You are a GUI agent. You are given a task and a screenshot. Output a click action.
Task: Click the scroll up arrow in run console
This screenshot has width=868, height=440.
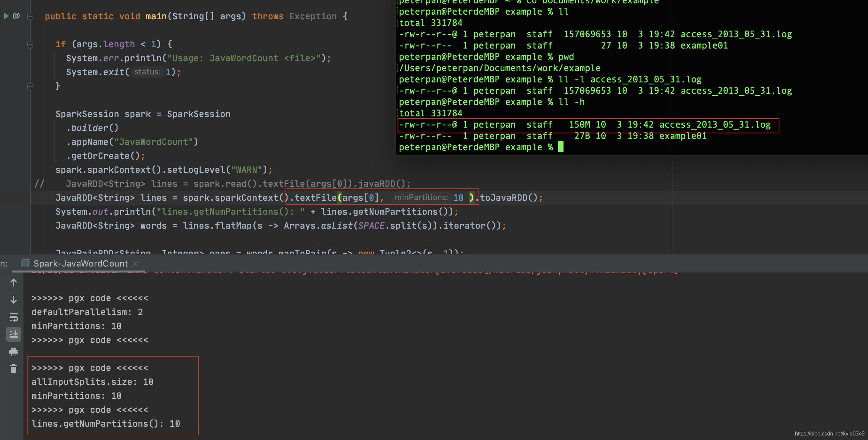[x=14, y=282]
